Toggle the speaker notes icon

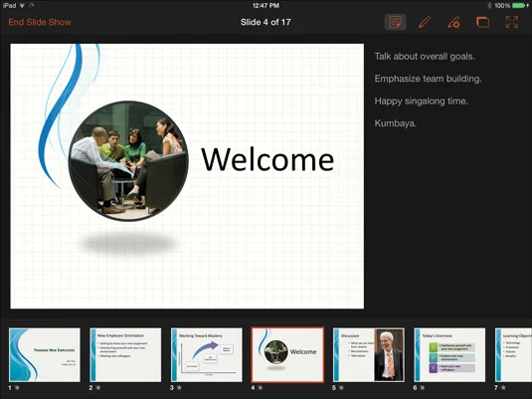coord(395,23)
